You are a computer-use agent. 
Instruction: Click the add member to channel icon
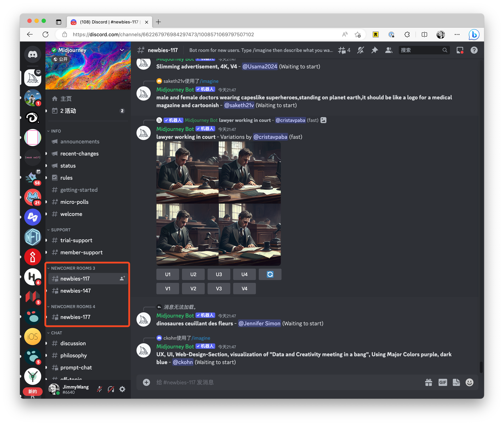123,278
